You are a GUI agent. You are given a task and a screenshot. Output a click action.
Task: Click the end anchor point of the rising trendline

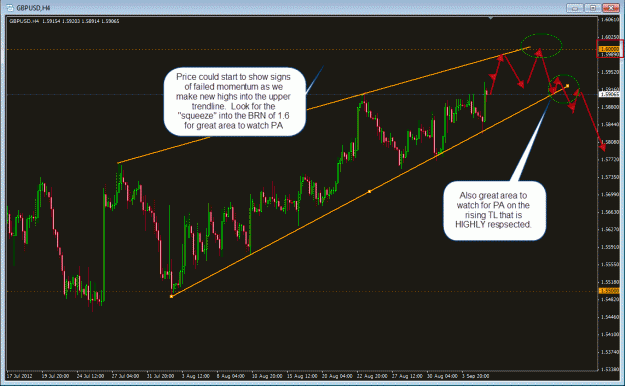click(567, 86)
